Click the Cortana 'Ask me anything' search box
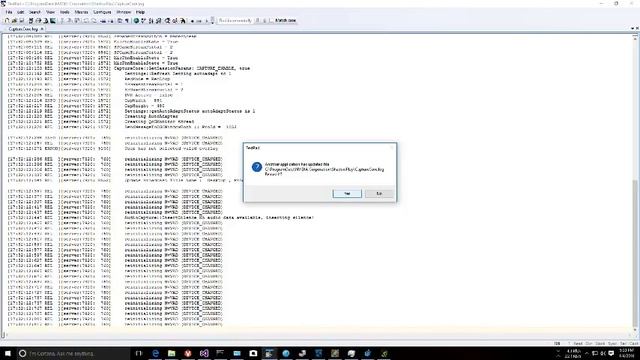Image resolution: width=640 pixels, height=360 pixels. [x=73, y=353]
